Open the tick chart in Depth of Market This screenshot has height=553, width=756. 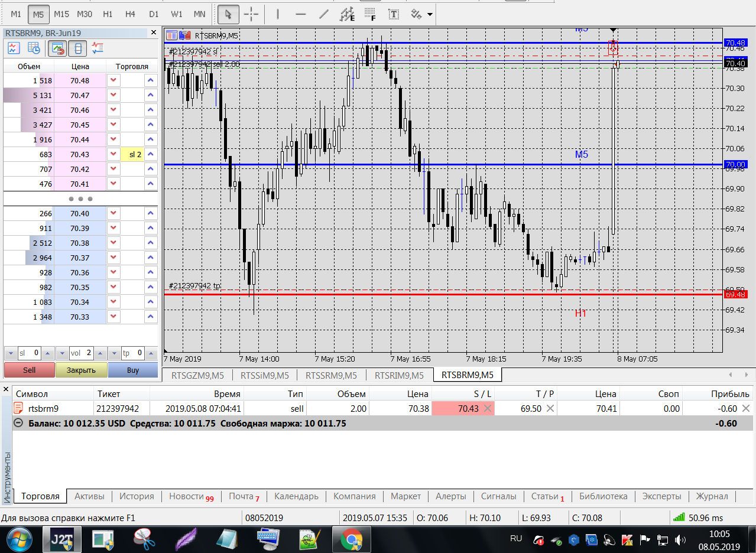pyautogui.click(x=14, y=48)
